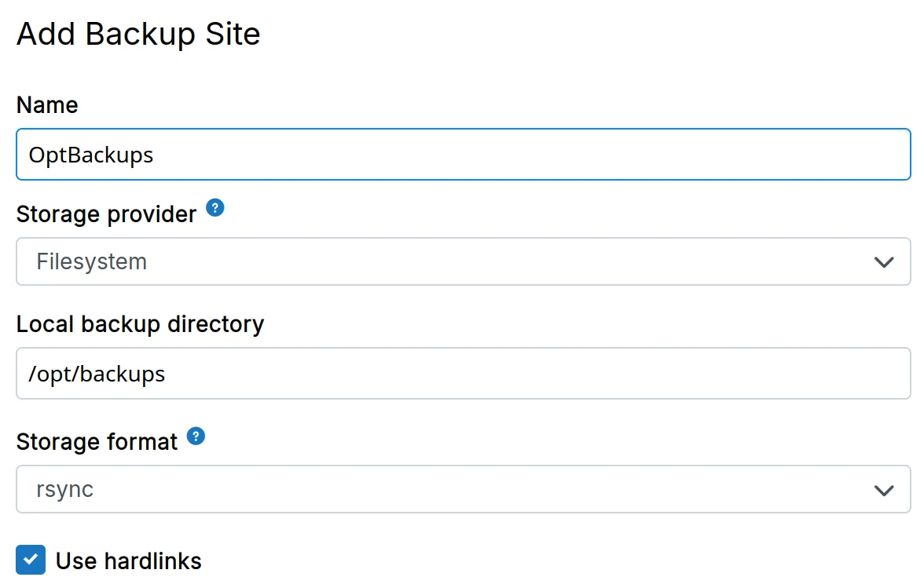924x588 pixels.
Task: Expand the Storage provider dropdown arrow
Action: 884,262
